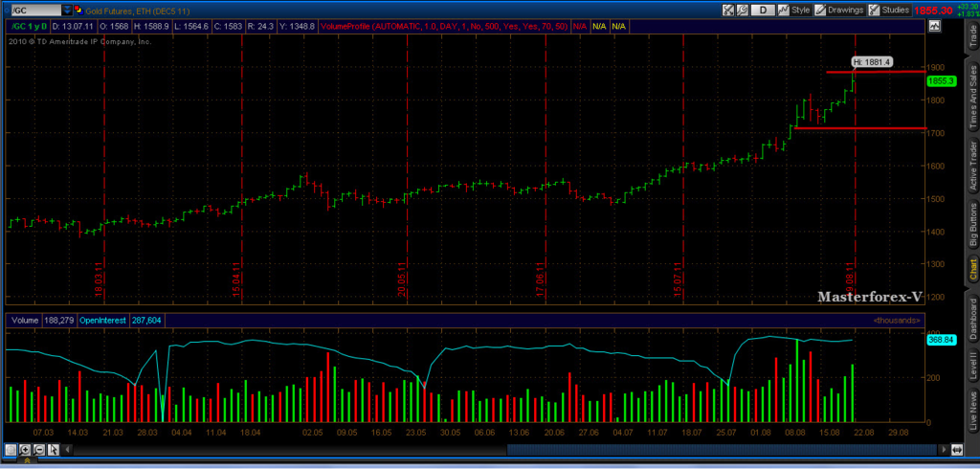
Task: Click the small circle icon left of symbol box
Action: (5, 10)
